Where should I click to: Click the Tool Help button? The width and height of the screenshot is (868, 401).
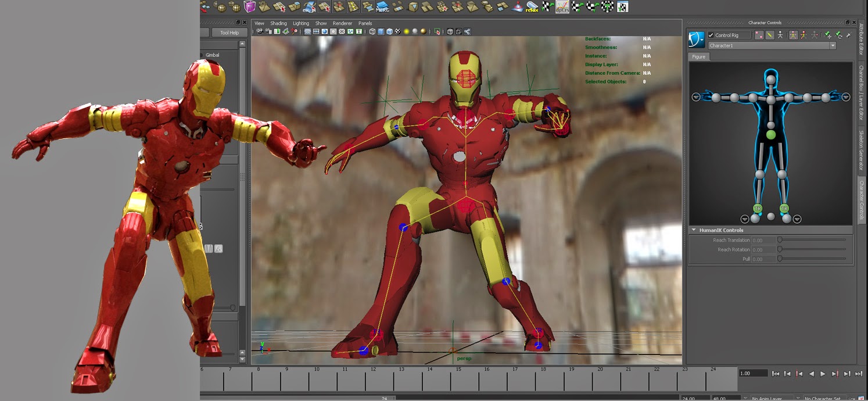click(x=229, y=33)
